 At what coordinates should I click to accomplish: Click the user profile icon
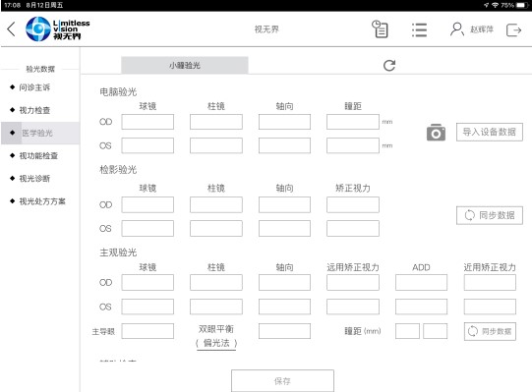click(x=456, y=29)
